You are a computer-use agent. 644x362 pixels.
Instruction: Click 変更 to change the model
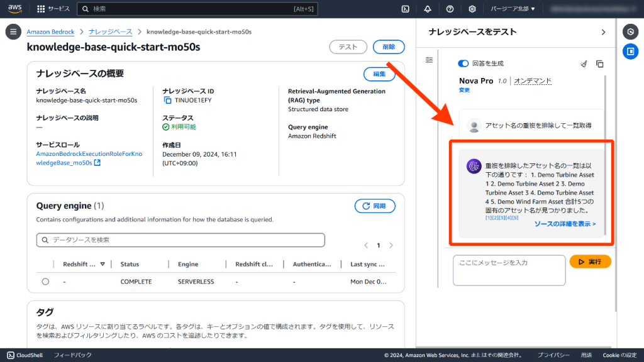[x=464, y=90]
